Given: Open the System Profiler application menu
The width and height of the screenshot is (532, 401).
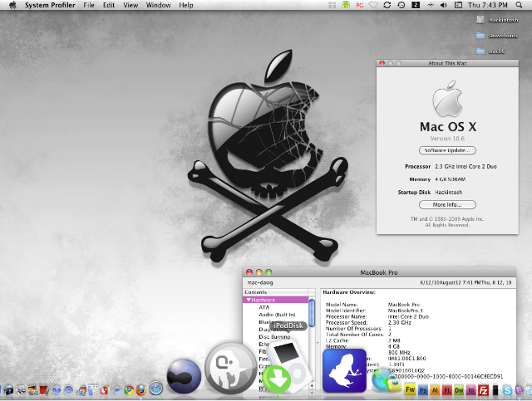Looking at the screenshot, I should click(x=50, y=5).
